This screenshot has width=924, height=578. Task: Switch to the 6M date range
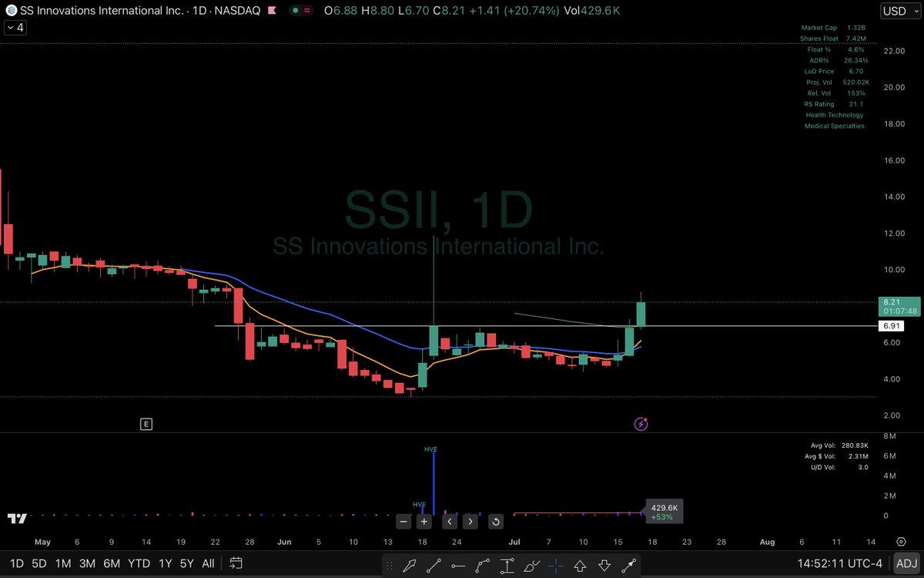coord(112,563)
